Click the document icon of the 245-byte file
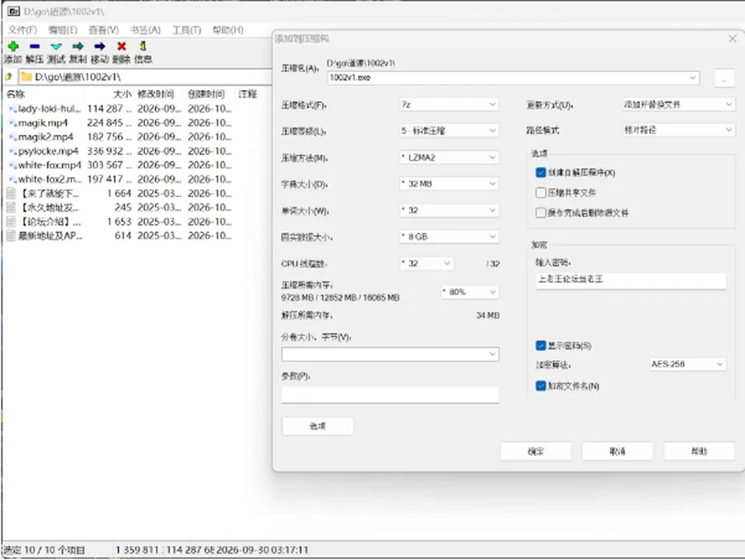The image size is (745, 560). coord(12,208)
